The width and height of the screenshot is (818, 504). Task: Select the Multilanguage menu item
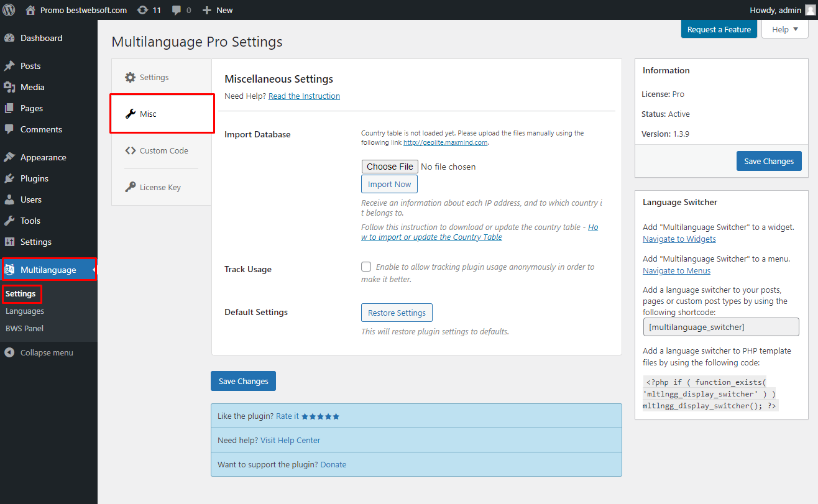point(48,270)
